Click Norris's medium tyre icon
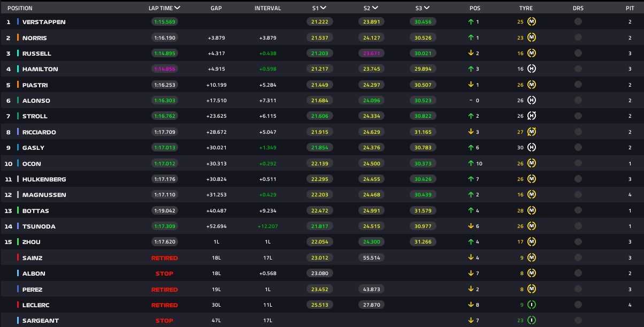The width and height of the screenshot is (644, 327). pos(532,37)
